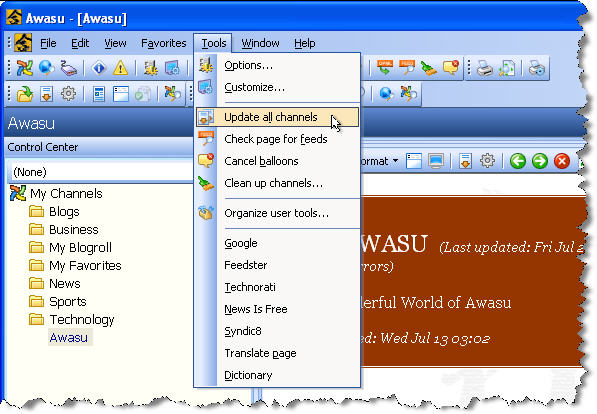597x414 pixels.
Task: Choose Technorati from the Tools menu
Action: click(x=277, y=287)
